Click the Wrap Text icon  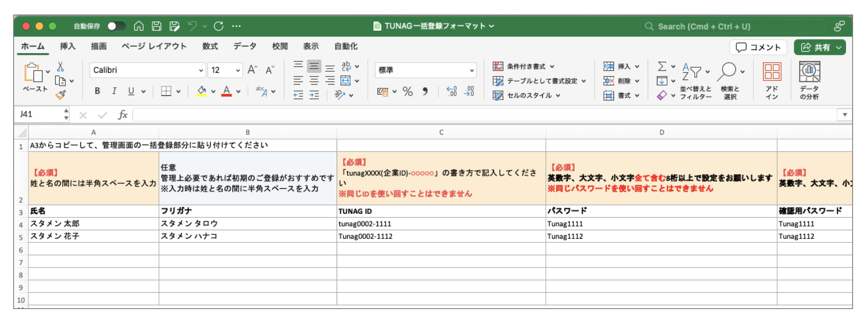tap(346, 66)
